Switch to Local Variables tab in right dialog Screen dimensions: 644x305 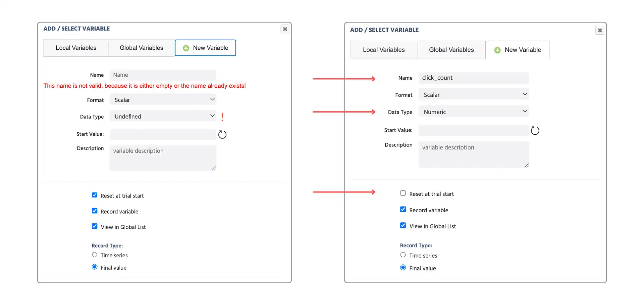384,50
